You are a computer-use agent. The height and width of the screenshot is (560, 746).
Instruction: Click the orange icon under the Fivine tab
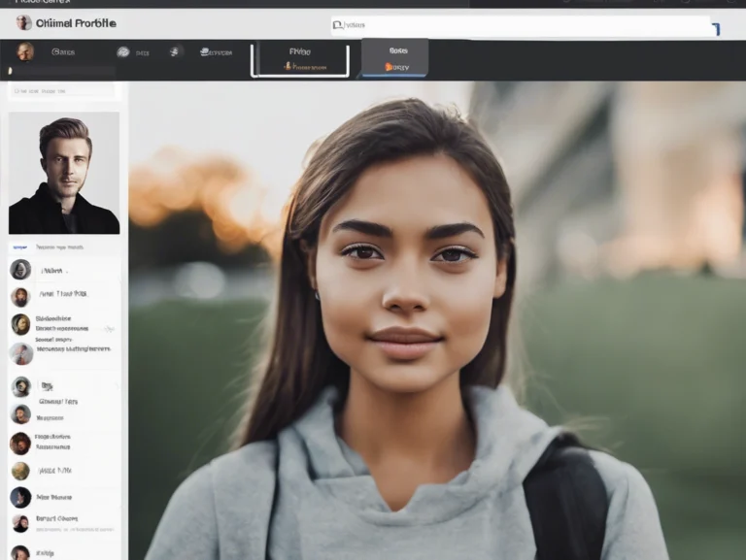pyautogui.click(x=288, y=67)
